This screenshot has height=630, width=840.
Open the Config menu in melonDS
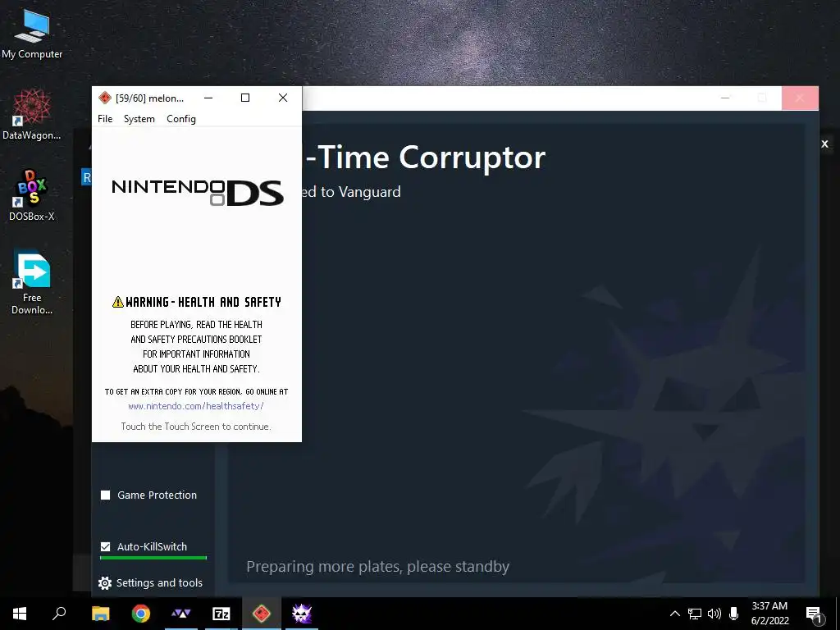click(x=181, y=118)
